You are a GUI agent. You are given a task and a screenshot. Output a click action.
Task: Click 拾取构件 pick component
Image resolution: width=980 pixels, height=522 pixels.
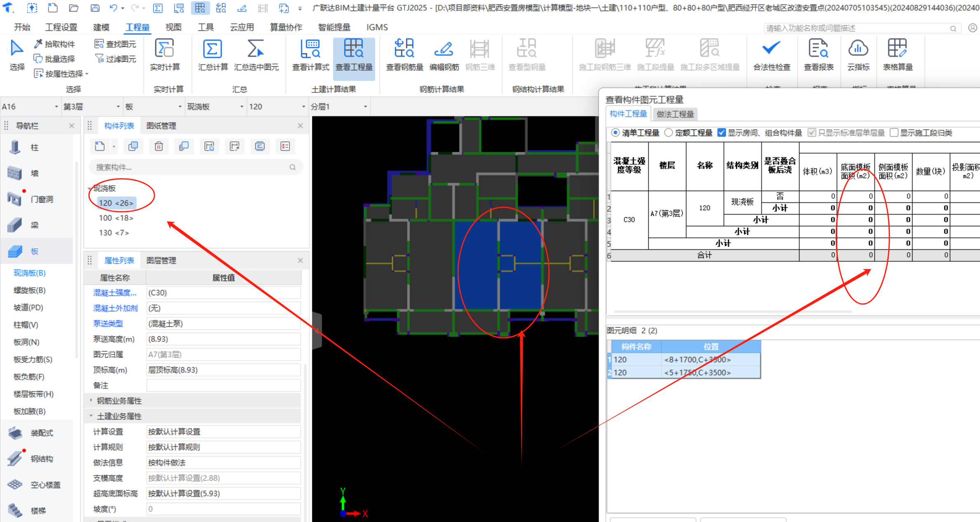[x=55, y=44]
